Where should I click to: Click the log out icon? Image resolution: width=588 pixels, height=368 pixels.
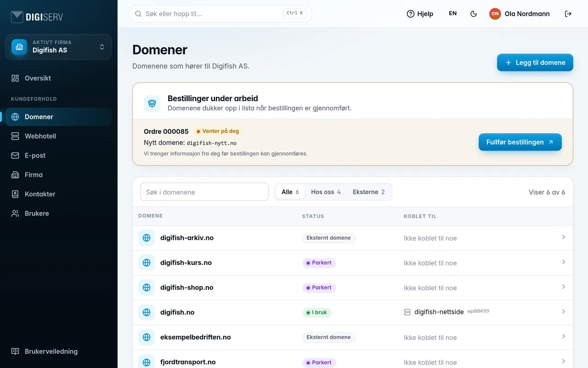click(568, 14)
